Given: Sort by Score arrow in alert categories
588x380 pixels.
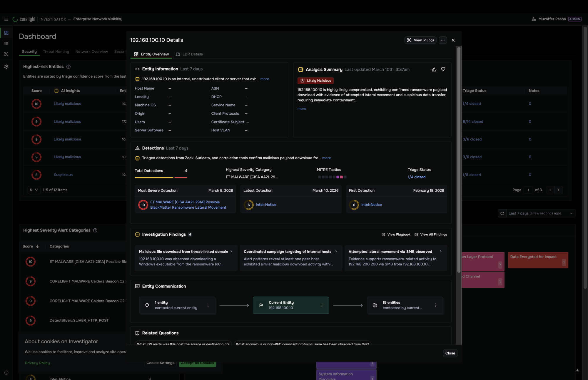Looking at the screenshot, I should click(x=38, y=247).
